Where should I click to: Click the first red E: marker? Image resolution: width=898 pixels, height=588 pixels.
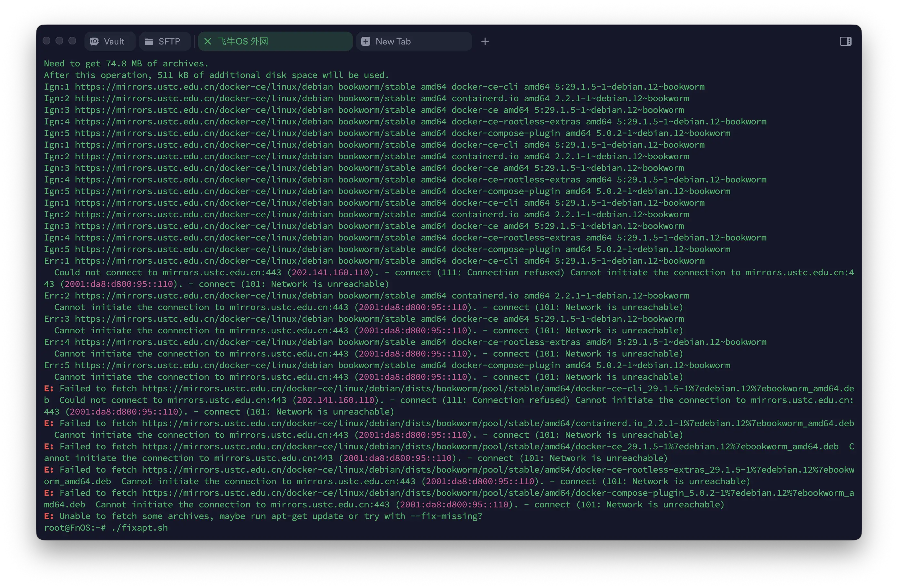click(49, 388)
